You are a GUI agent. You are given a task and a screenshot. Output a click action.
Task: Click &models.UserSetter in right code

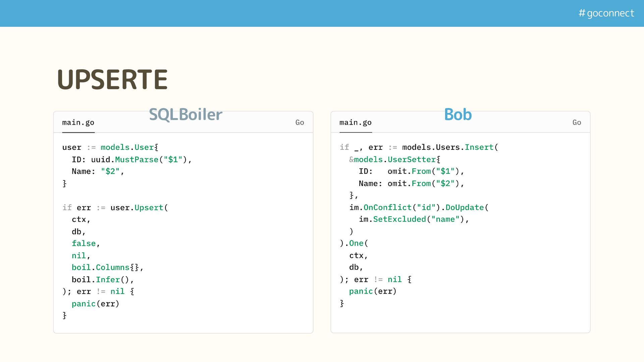click(392, 160)
